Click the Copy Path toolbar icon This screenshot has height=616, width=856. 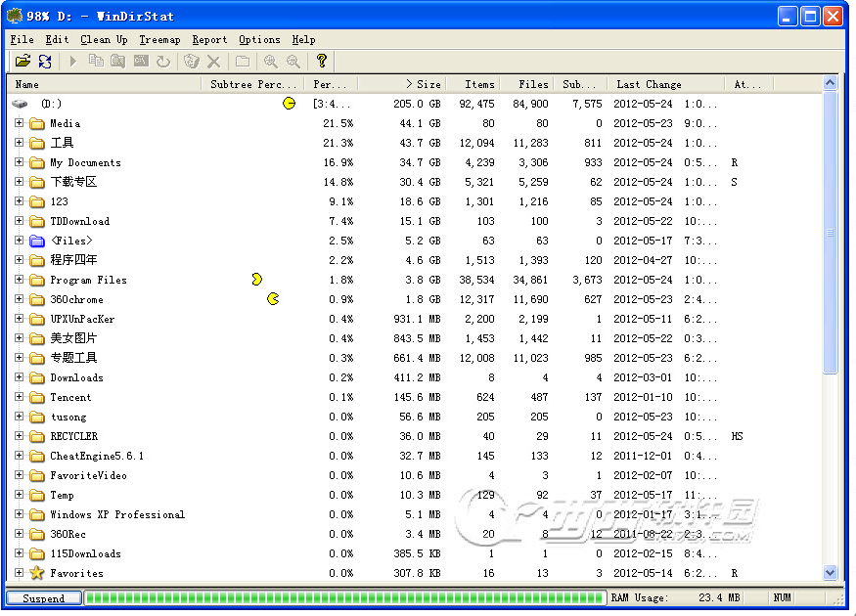pos(96,61)
